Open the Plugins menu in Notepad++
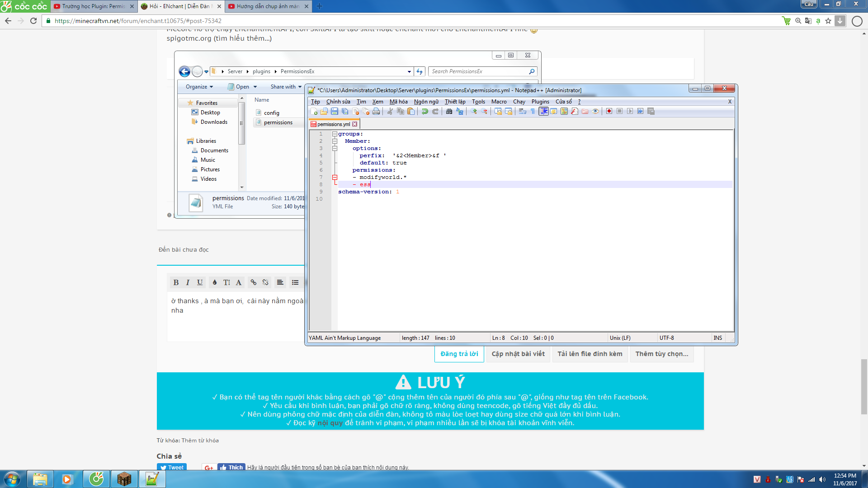 point(540,102)
